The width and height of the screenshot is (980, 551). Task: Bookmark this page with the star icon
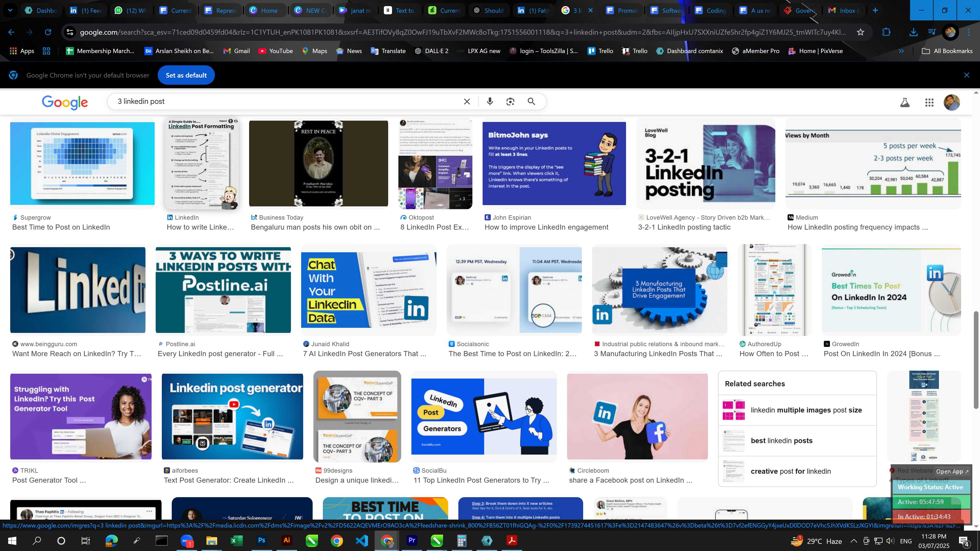[861, 32]
